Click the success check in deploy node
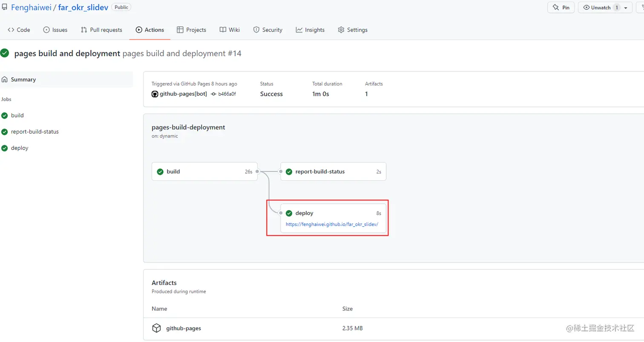 point(289,213)
